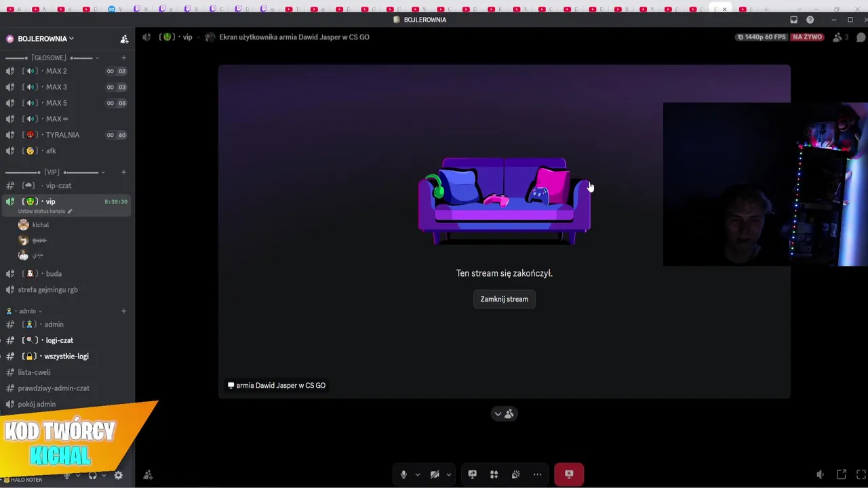This screenshot has height=488, width=868.
Task: Open a new browser tab
Action: click(x=766, y=9)
